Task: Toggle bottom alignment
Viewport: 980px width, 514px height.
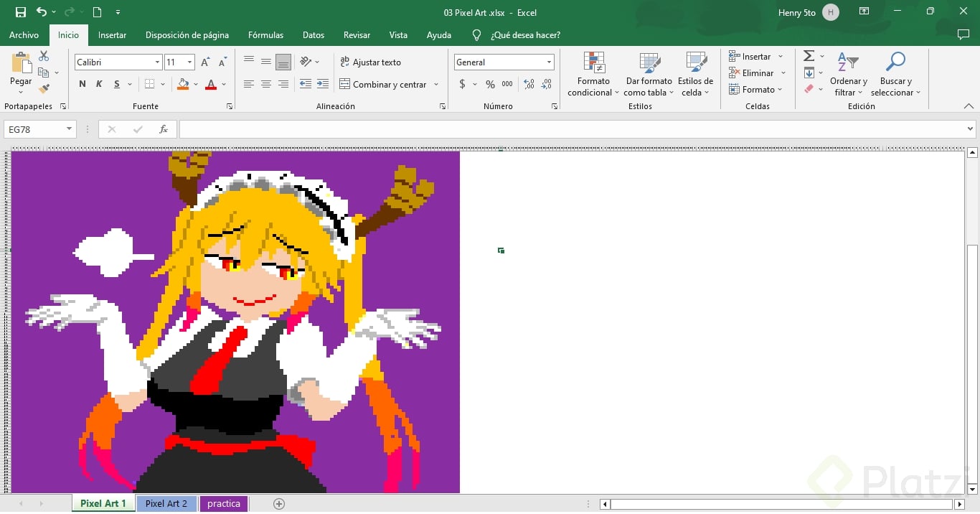Action: (x=283, y=62)
